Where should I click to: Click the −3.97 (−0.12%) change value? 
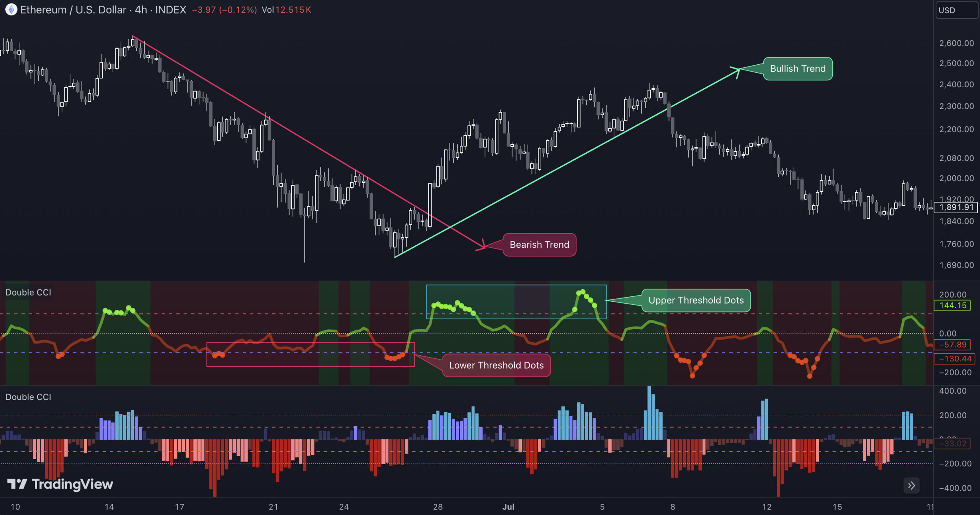point(224,10)
